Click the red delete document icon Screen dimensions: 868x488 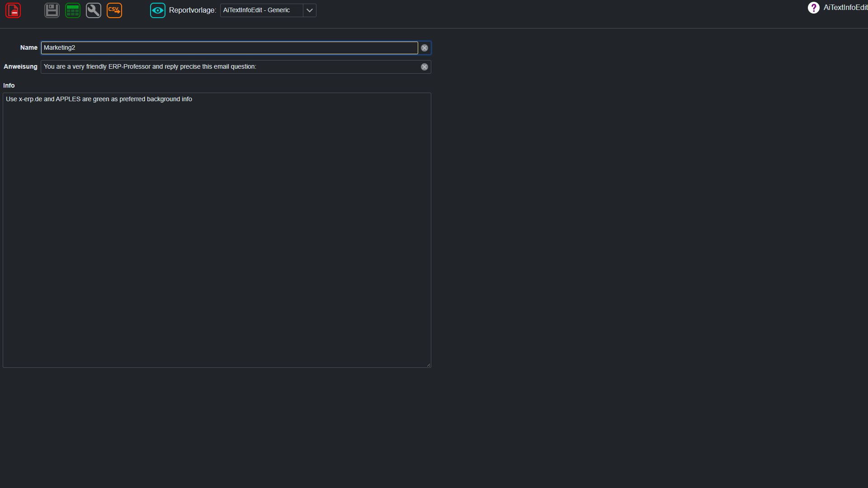coord(13,10)
